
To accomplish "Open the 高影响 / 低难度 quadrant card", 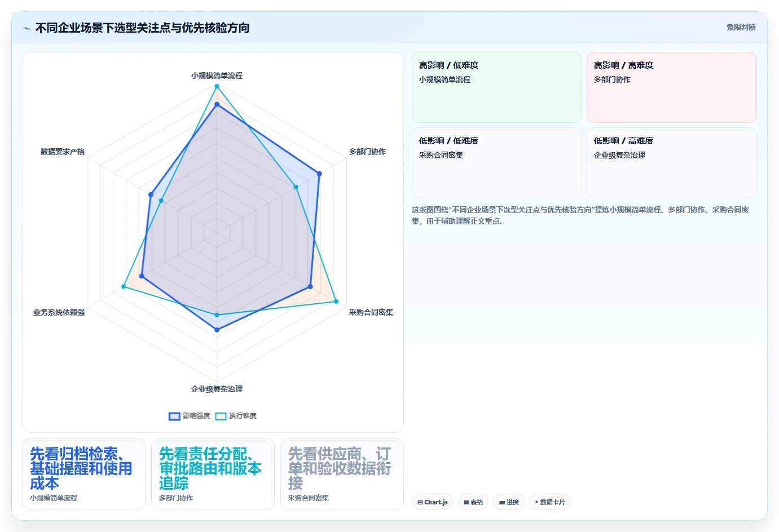I will (x=497, y=87).
